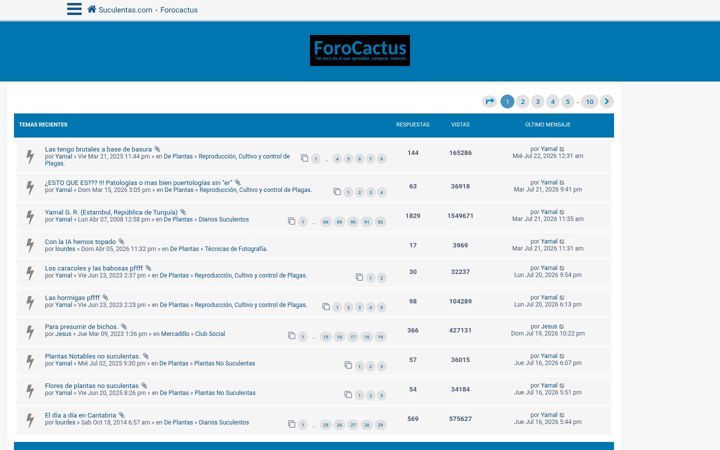720x450 pixels.
Task: Open 'Club Social' forum link
Action: click(210, 334)
